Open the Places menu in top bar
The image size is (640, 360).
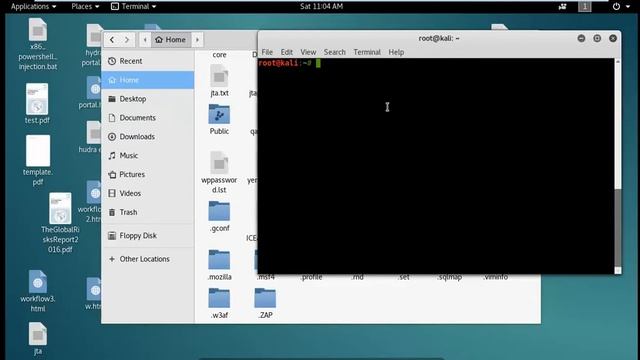(85, 7)
